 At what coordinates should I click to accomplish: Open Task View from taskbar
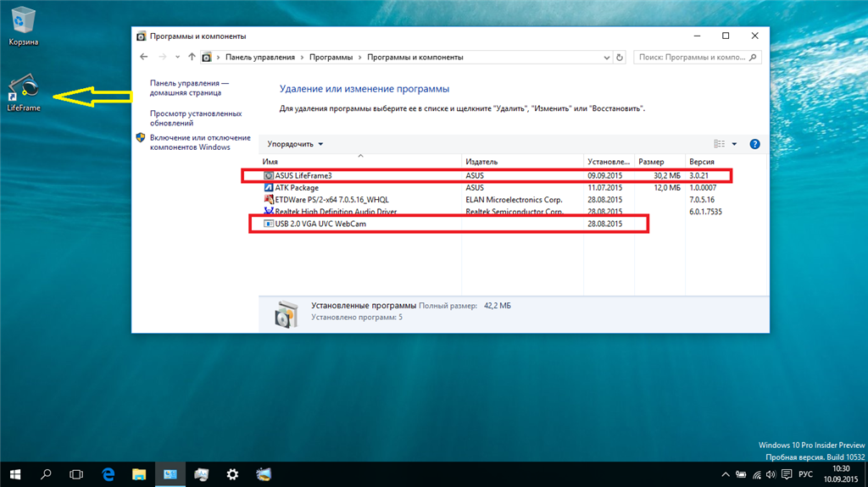coord(76,474)
